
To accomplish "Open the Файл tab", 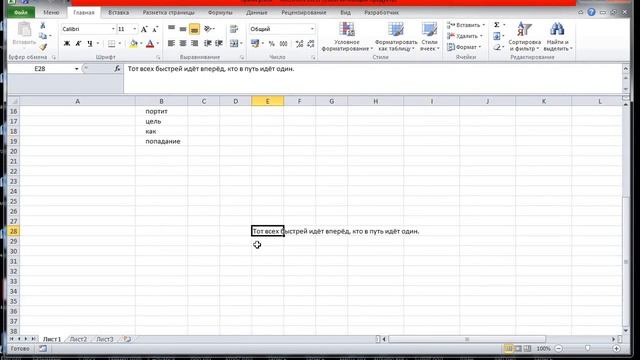I will click(21, 13).
